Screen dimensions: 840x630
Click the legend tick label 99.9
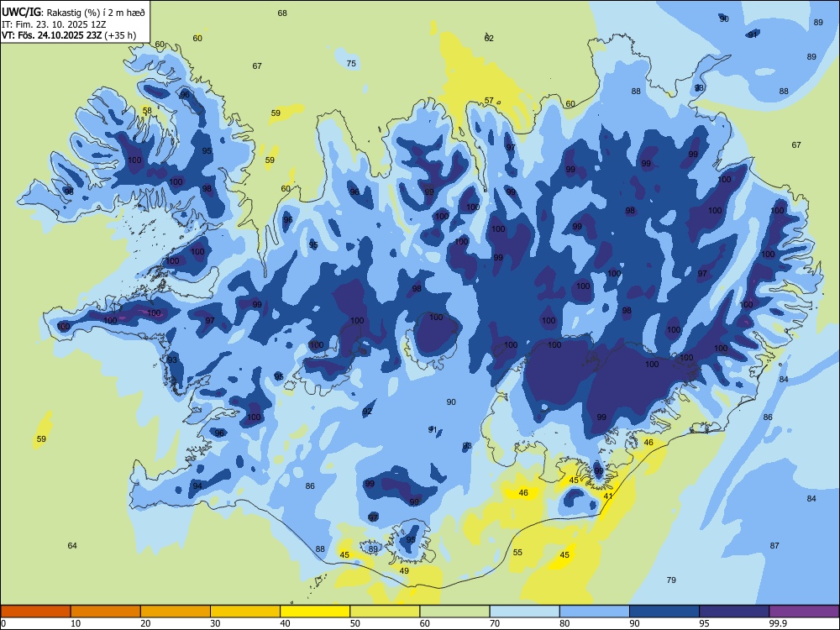click(x=777, y=623)
